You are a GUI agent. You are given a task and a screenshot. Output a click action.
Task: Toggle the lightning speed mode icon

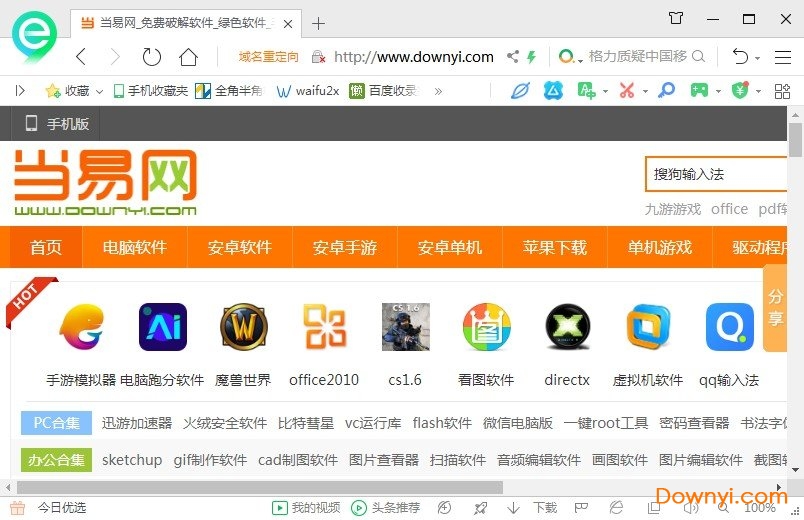tap(532, 57)
